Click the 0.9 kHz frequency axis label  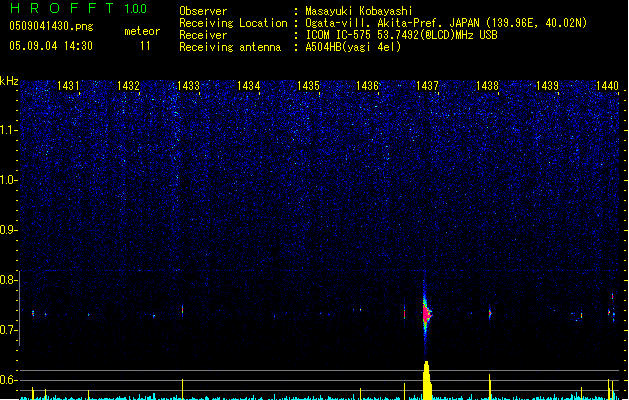9,230
